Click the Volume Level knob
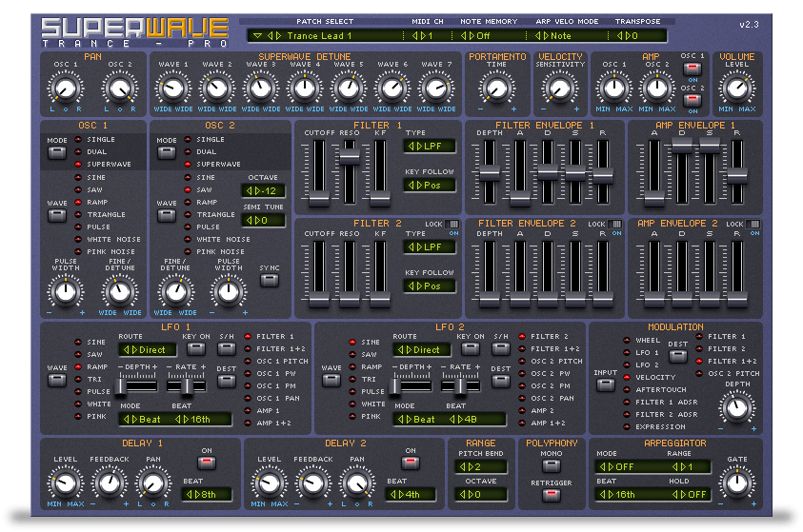Image resolution: width=803 pixels, height=532 pixels. [736, 89]
